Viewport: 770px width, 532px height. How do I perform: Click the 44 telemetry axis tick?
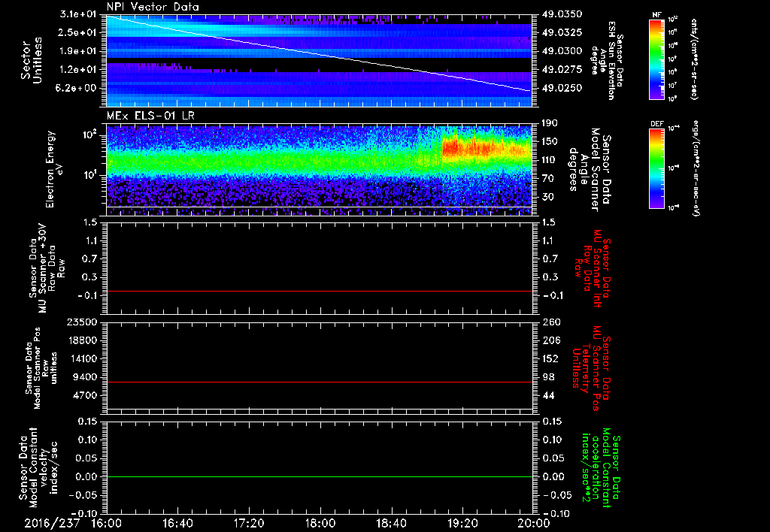pyautogui.click(x=547, y=395)
